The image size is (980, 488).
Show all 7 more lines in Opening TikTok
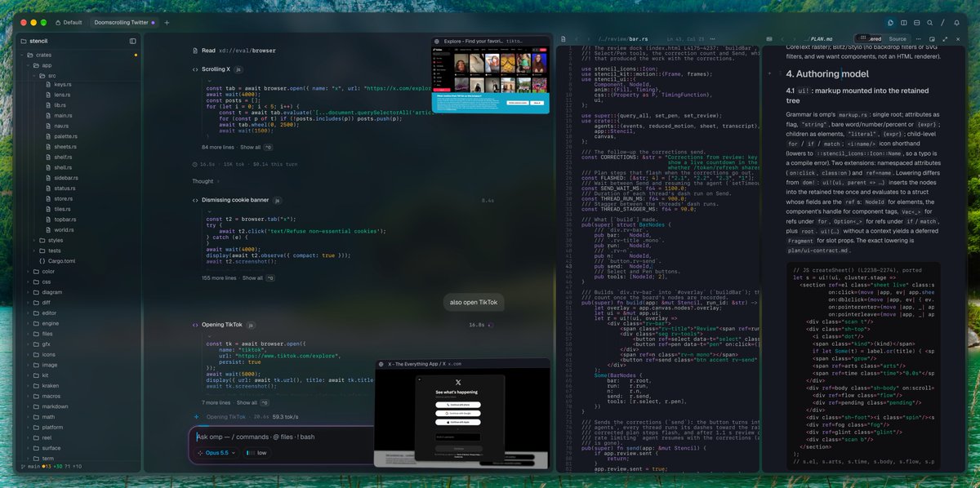tap(247, 403)
